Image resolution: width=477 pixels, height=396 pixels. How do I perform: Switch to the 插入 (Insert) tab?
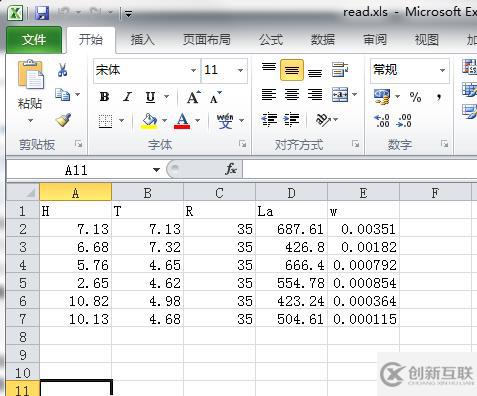tap(142, 40)
